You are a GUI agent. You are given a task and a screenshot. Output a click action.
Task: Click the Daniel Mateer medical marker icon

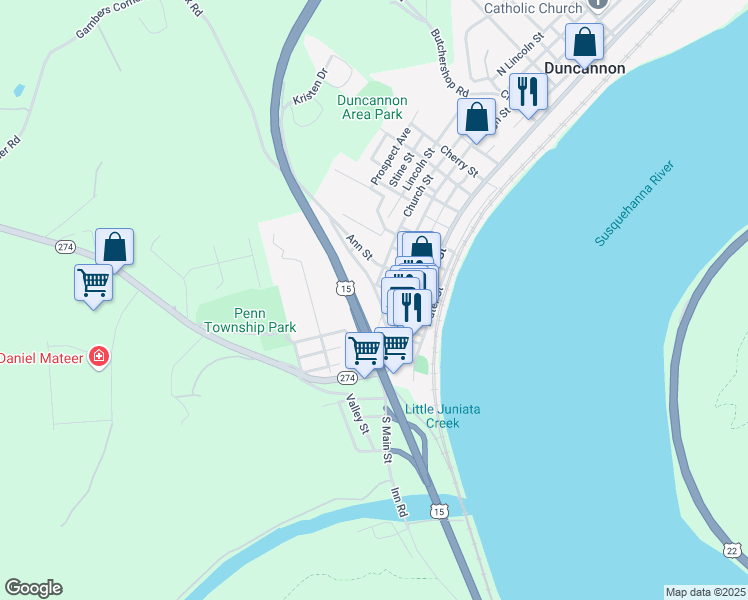(99, 357)
